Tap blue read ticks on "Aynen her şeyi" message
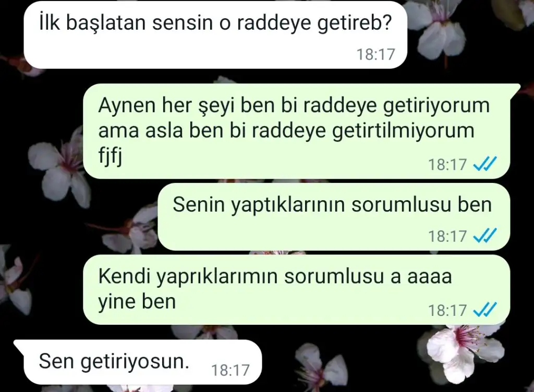 coord(485,164)
